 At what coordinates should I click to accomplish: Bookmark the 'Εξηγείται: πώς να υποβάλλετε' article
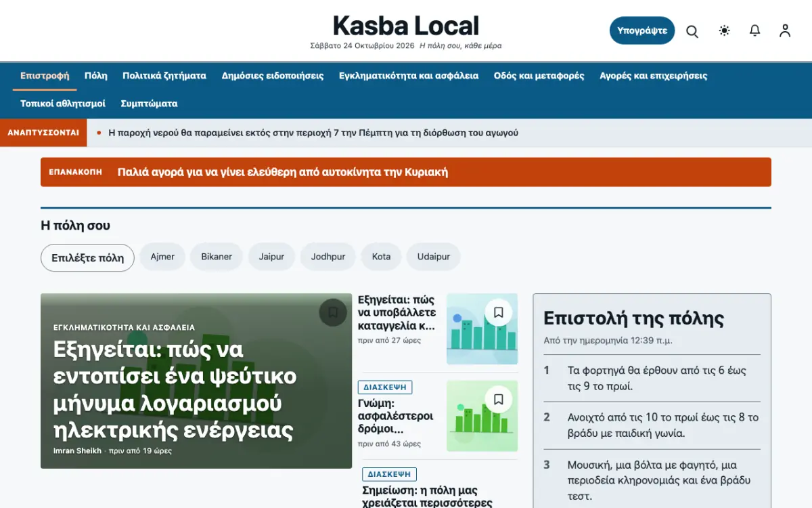(499, 312)
